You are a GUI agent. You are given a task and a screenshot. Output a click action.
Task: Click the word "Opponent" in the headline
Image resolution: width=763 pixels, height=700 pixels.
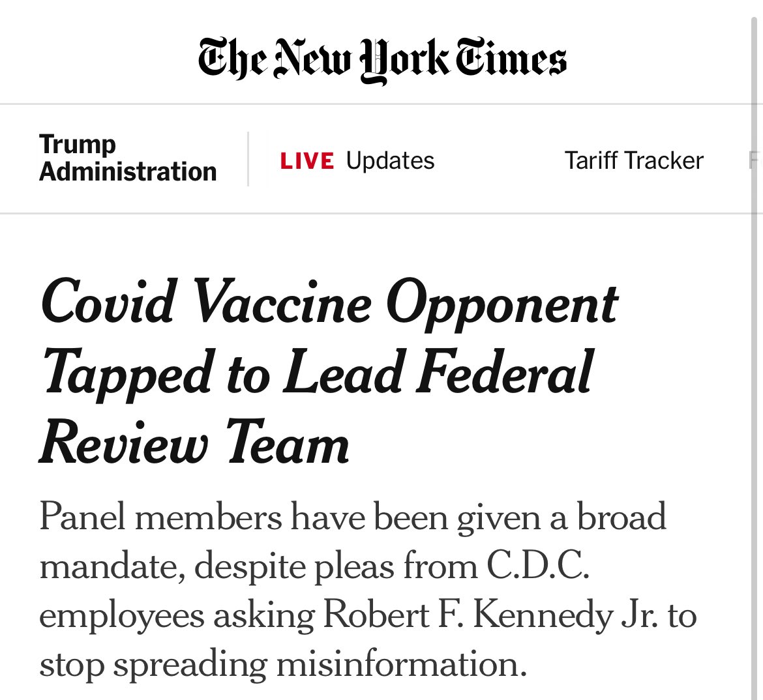coord(501,302)
